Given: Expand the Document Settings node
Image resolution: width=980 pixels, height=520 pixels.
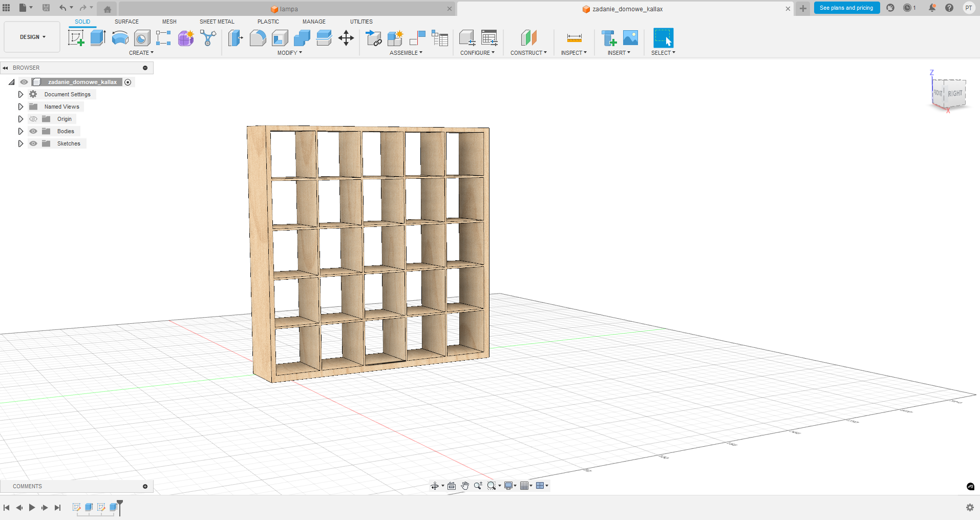Looking at the screenshot, I should pyautogui.click(x=20, y=94).
